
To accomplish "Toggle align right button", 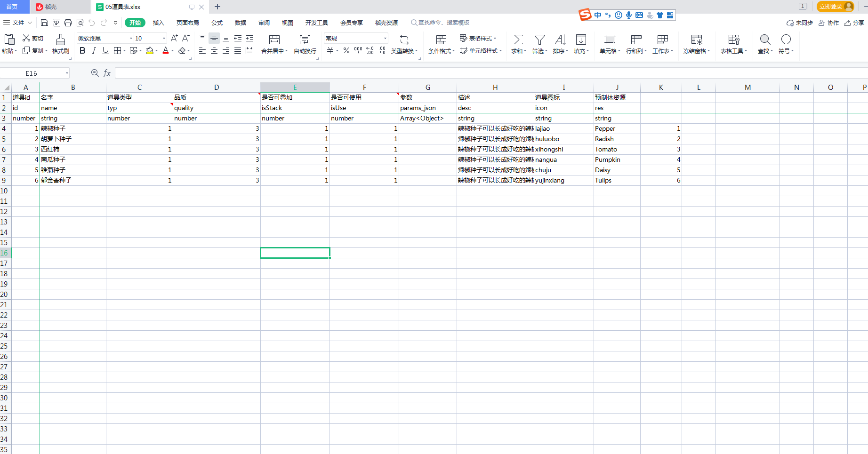I will (x=226, y=51).
